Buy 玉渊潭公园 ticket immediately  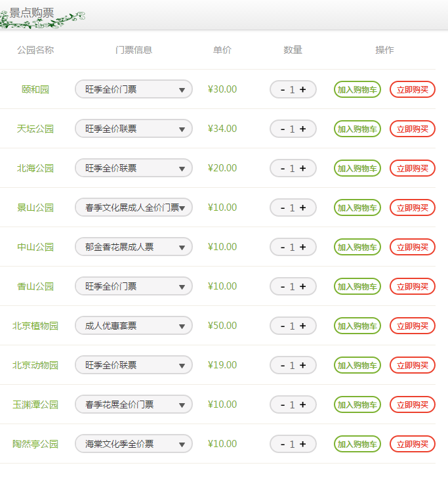point(413,405)
